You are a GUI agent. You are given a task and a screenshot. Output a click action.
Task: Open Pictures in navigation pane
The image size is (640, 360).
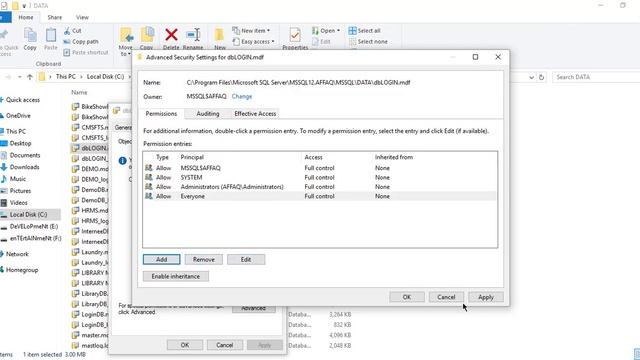[x=20, y=191]
